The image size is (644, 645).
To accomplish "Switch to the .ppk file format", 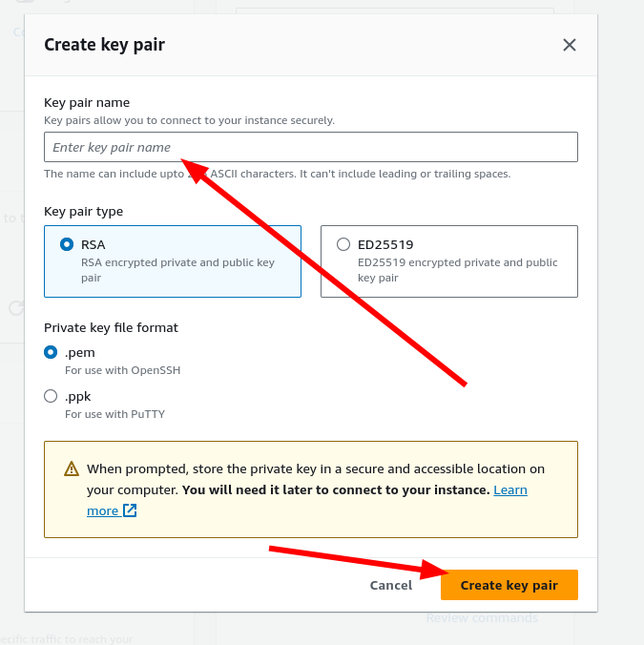I will 51,396.
